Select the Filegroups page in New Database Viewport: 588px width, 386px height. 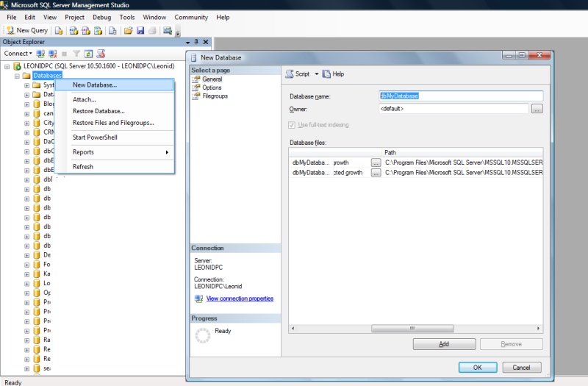click(215, 96)
